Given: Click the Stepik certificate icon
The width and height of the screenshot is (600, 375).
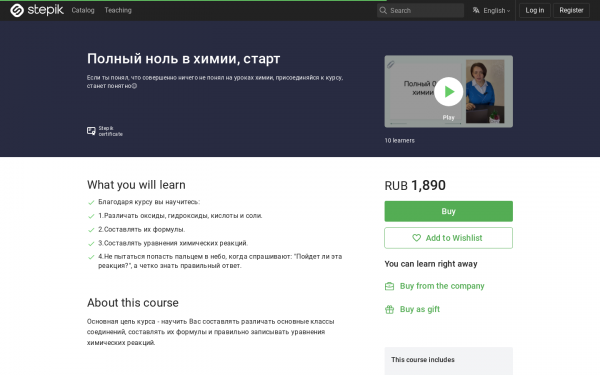Looking at the screenshot, I should 91,131.
